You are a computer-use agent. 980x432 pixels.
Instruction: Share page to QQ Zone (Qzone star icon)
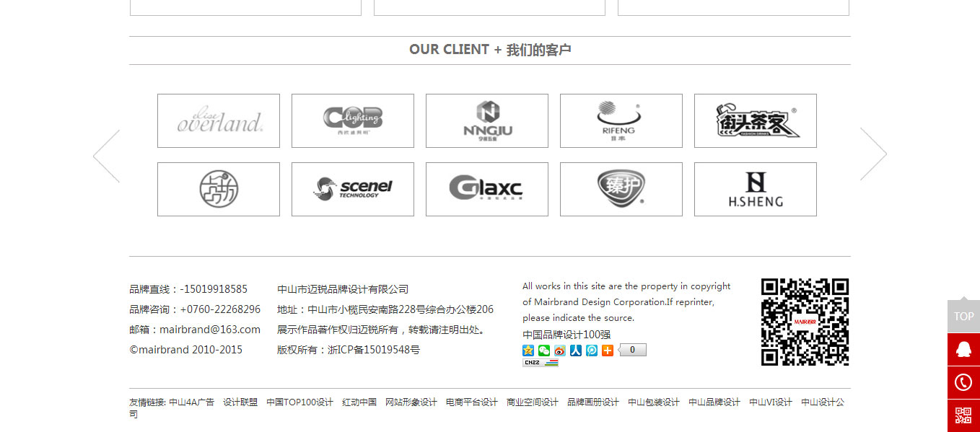528,351
